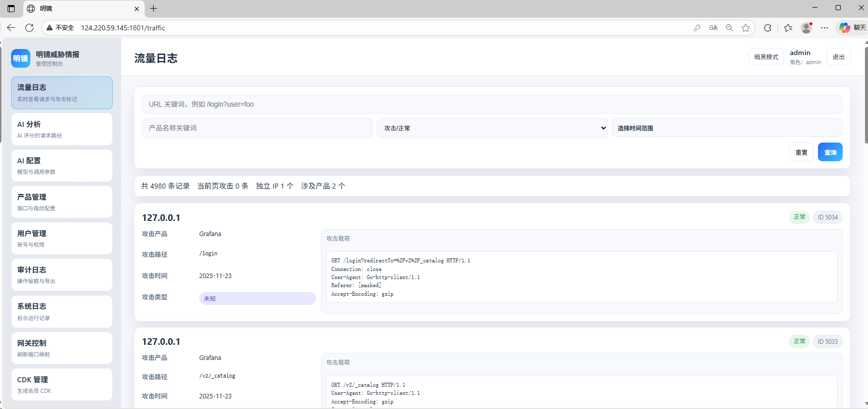The image size is (868, 409).
Task: Go to AI 分析 sidebar item
Action: [x=62, y=129]
